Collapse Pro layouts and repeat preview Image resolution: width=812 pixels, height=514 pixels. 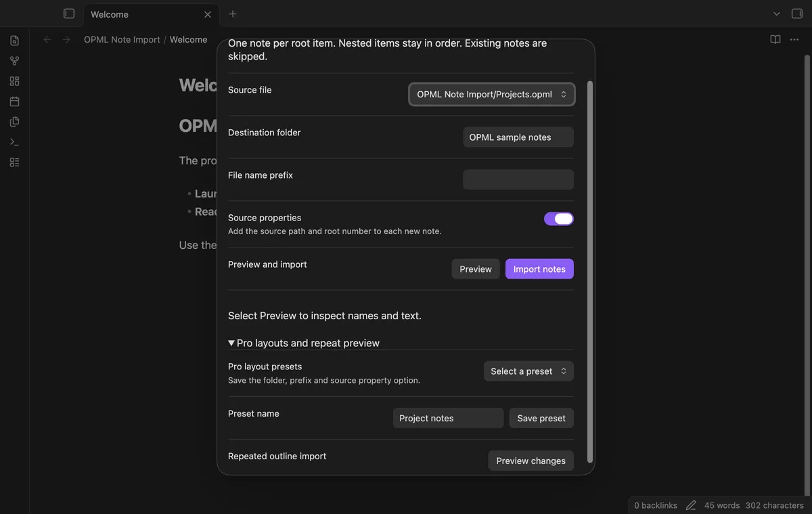304,343
